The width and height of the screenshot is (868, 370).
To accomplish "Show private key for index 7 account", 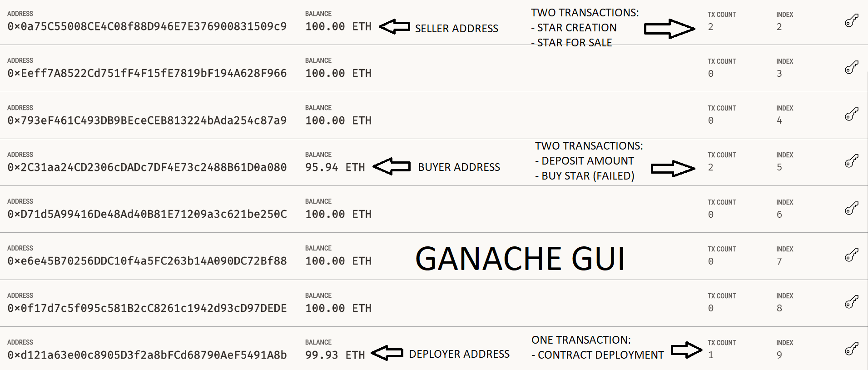I will 851,255.
